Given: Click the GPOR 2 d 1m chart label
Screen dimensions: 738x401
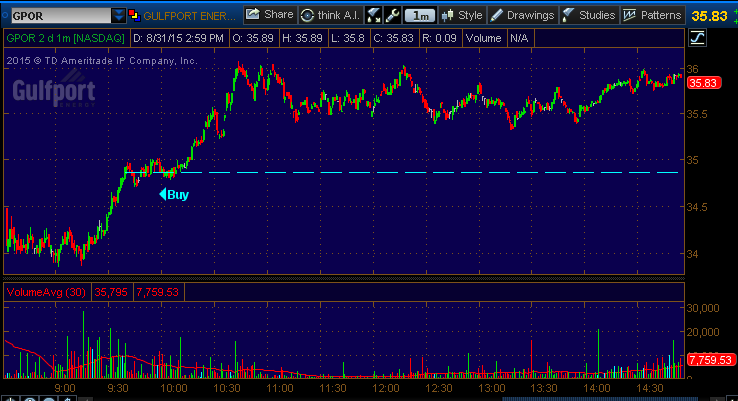Looking at the screenshot, I should (x=62, y=37).
